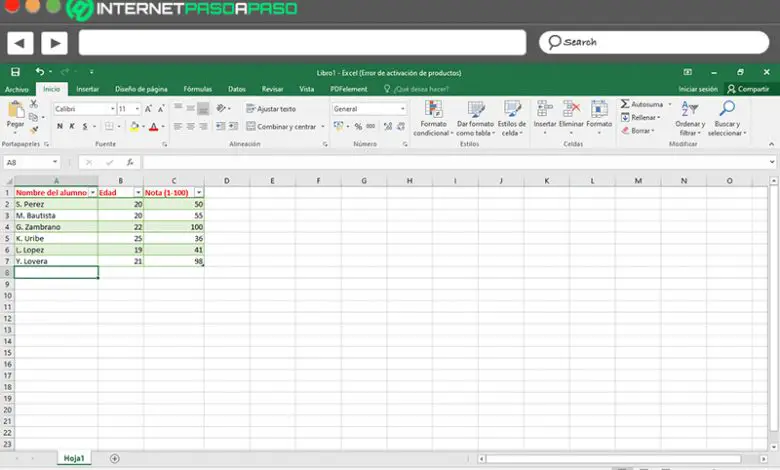Screen dimensions: 780x470
Task: Switch to the Revisar tab
Action: (x=273, y=89)
